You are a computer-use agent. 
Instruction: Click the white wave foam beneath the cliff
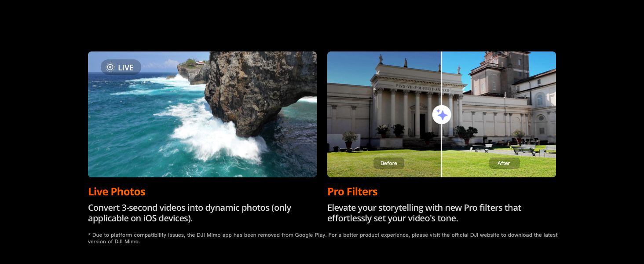tap(220, 136)
